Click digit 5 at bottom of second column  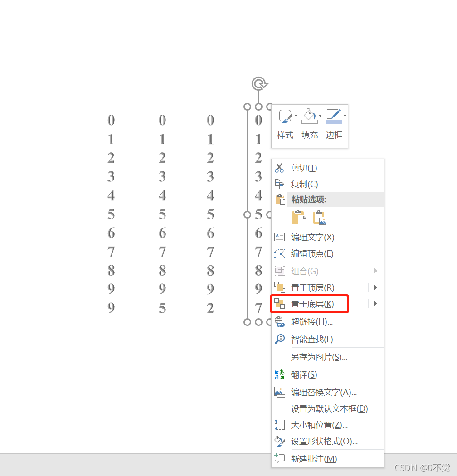(x=162, y=308)
